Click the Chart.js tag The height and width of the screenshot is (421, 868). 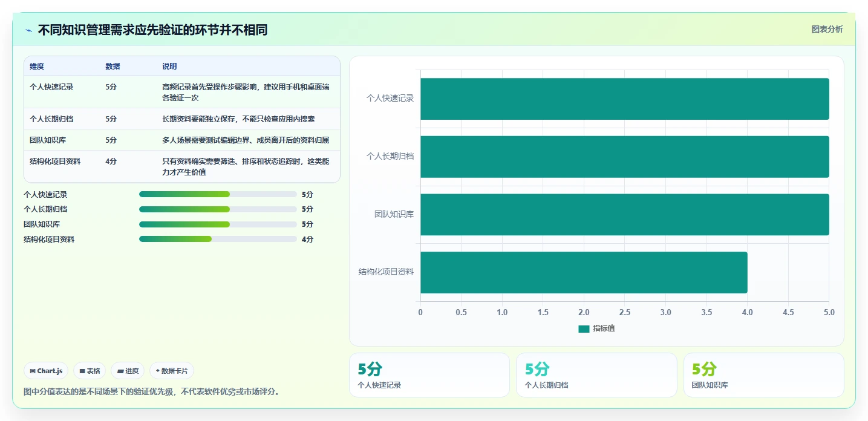(x=46, y=371)
